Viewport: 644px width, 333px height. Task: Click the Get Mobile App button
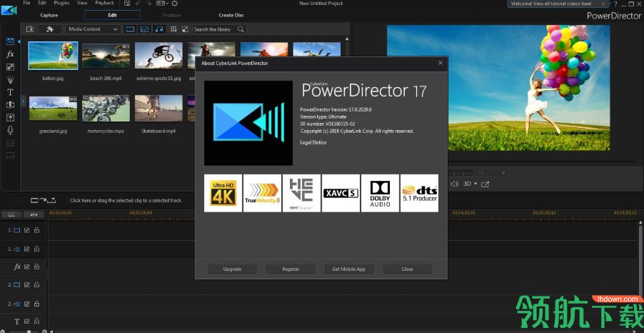click(x=348, y=269)
